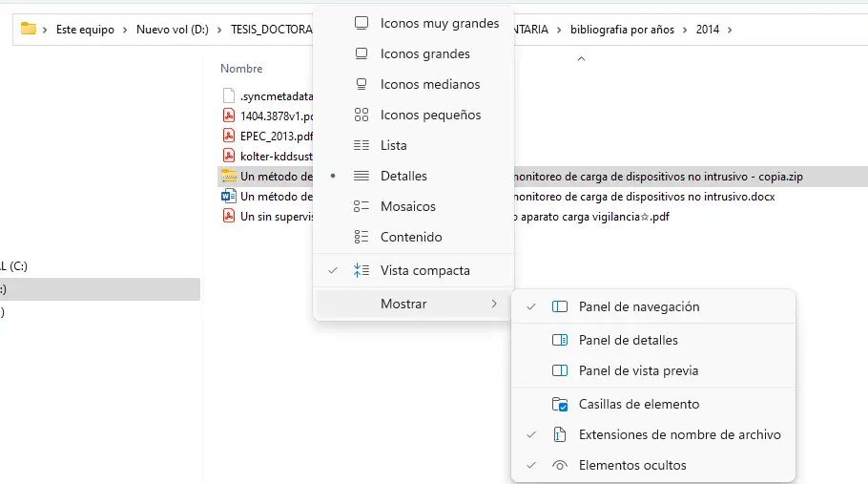Click the Lista view icon
This screenshot has height=484, width=868.
[x=362, y=145]
